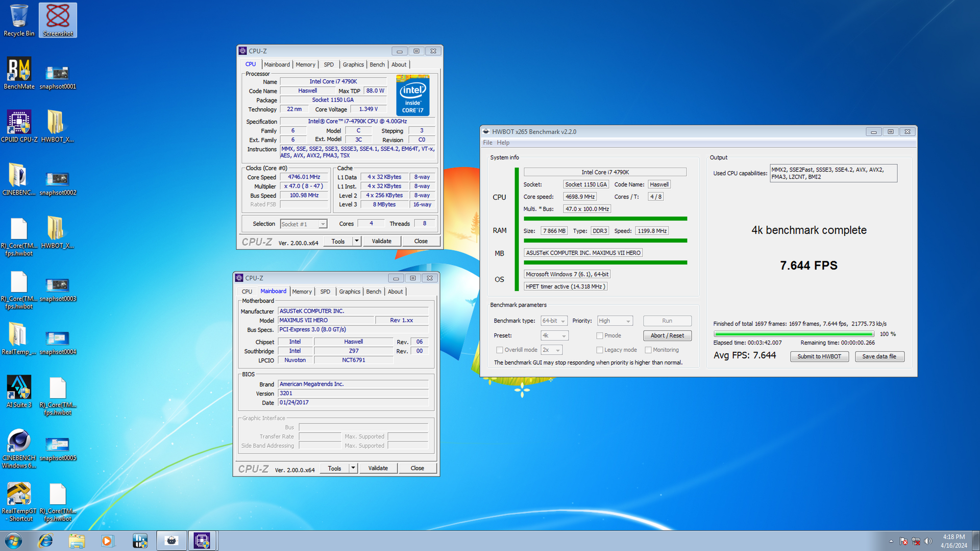
Task: Open Graphics tab in CPU-Z Motherboard window
Action: click(350, 292)
